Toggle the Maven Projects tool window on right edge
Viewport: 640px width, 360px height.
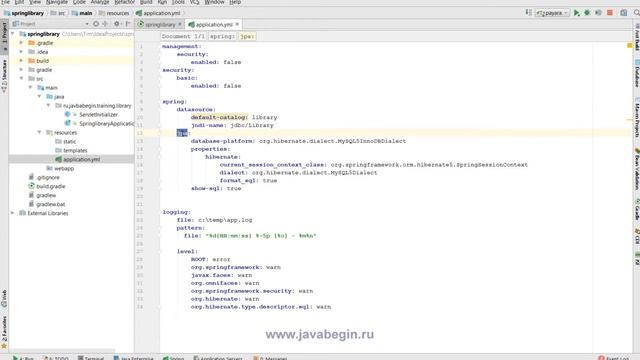click(636, 118)
